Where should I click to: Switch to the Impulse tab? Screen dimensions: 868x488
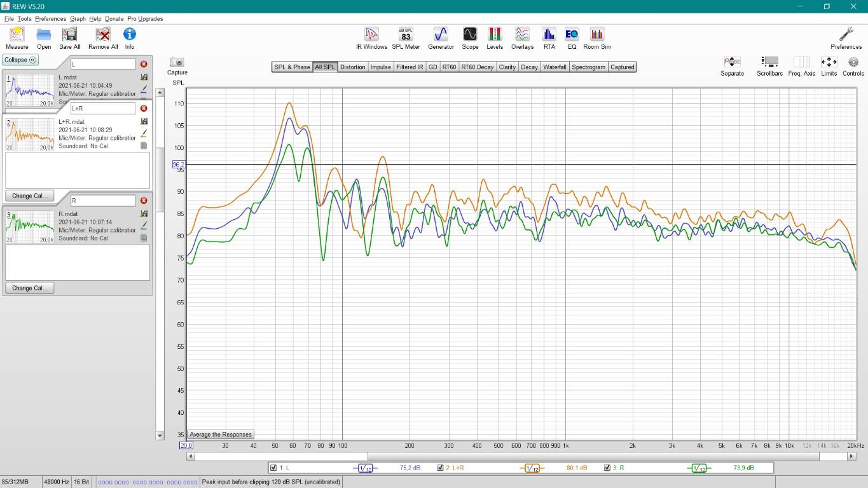pyautogui.click(x=381, y=67)
